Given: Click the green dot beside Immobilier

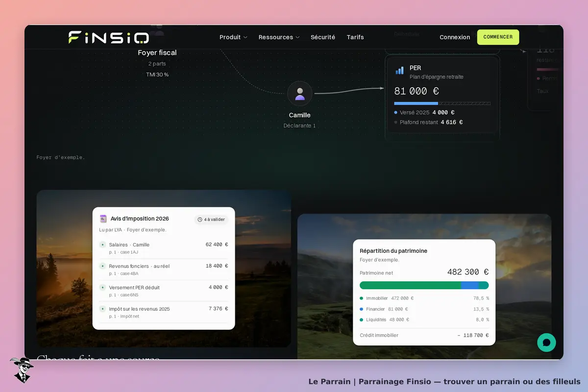Looking at the screenshot, I should pyautogui.click(x=362, y=298).
